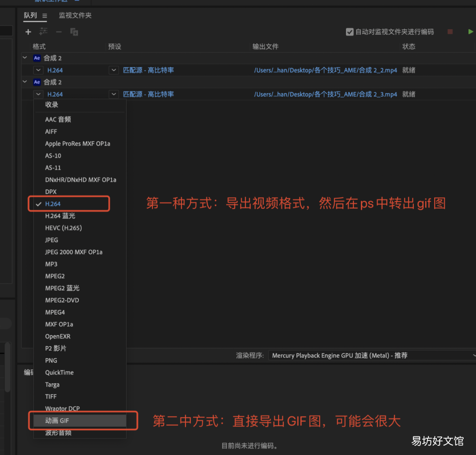Click H.264 format link in first row

click(55, 70)
